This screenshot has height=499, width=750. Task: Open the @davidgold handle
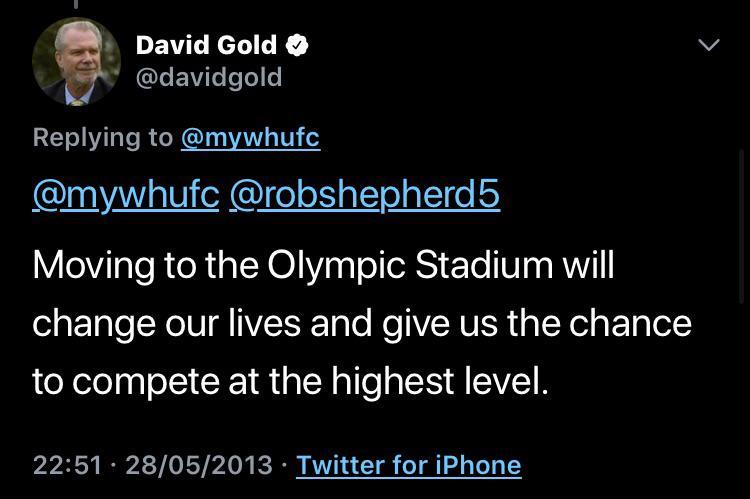pos(208,77)
